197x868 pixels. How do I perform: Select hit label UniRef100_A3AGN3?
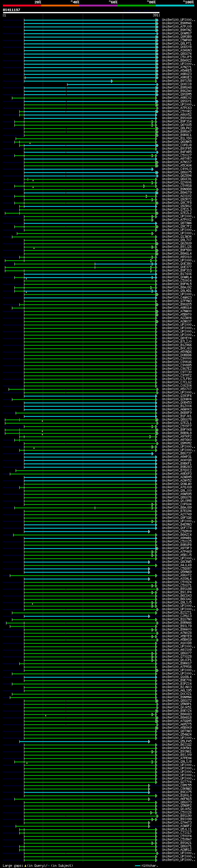click(177, 50)
